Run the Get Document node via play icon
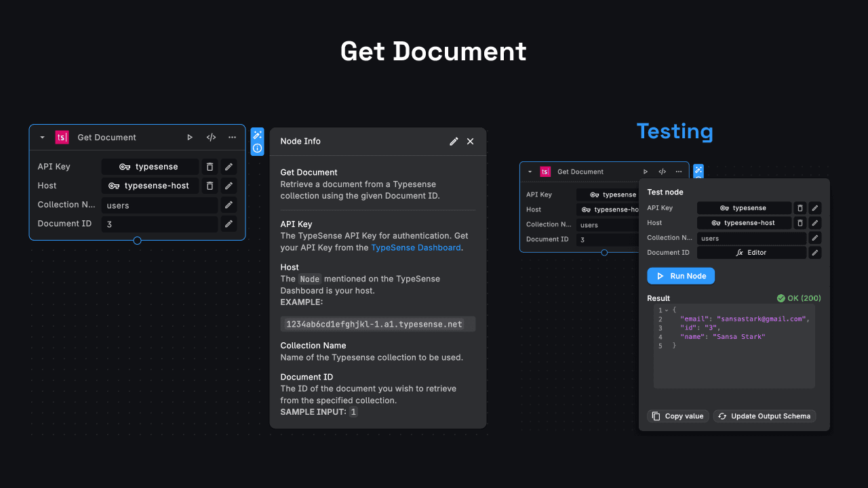The width and height of the screenshot is (868, 488). click(190, 137)
